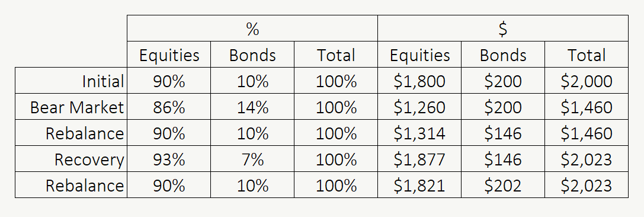Select the Equities header under dollar section

tap(419, 55)
